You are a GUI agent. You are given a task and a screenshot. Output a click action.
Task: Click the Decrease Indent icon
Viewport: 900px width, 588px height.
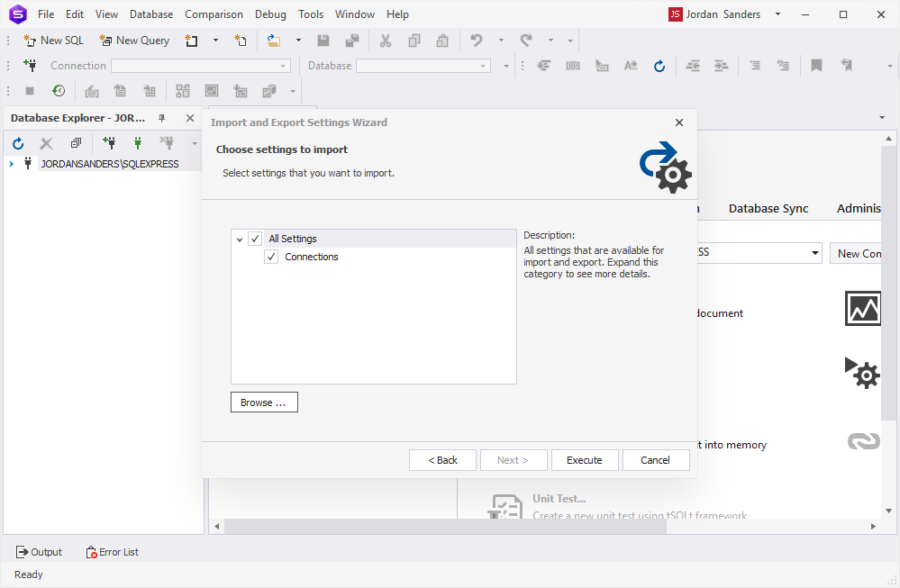tap(693, 66)
